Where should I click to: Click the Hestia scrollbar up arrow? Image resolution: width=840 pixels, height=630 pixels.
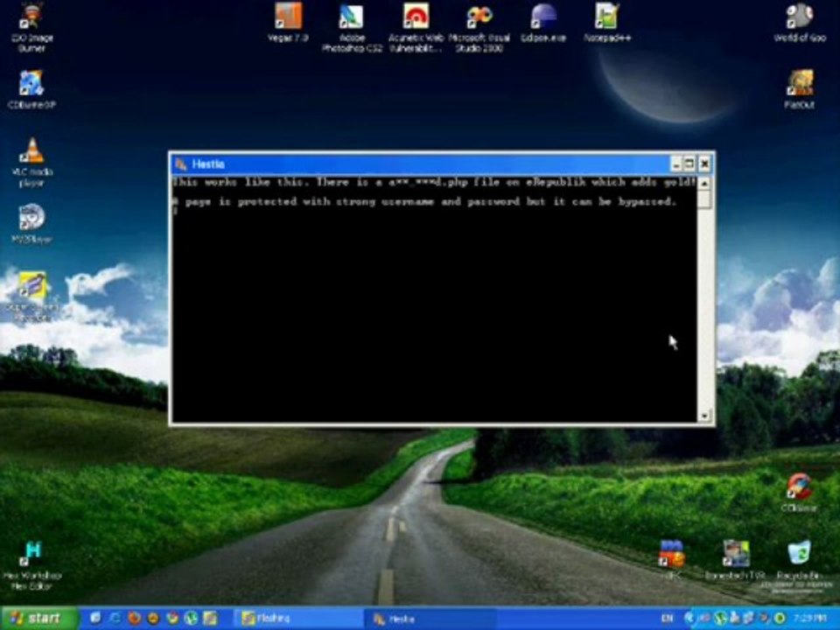(704, 183)
